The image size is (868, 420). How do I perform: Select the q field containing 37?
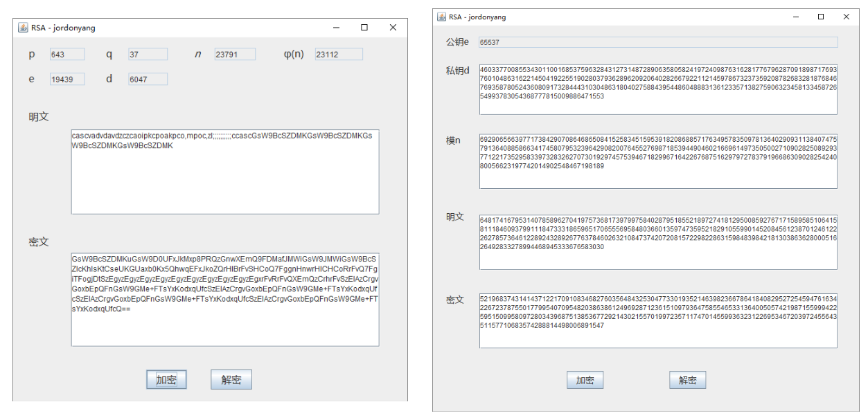148,54
